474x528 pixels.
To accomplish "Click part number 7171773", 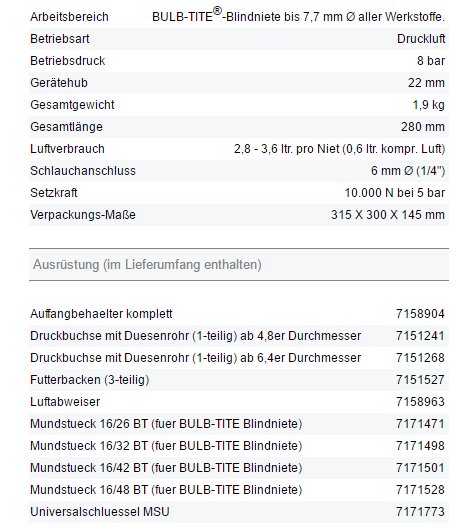I will tap(420, 512).
